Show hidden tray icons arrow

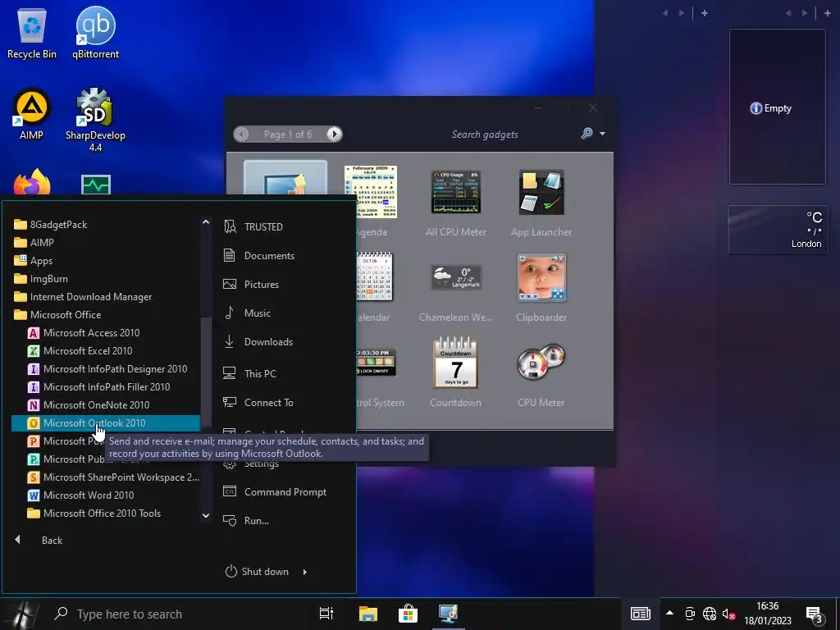tap(669, 613)
